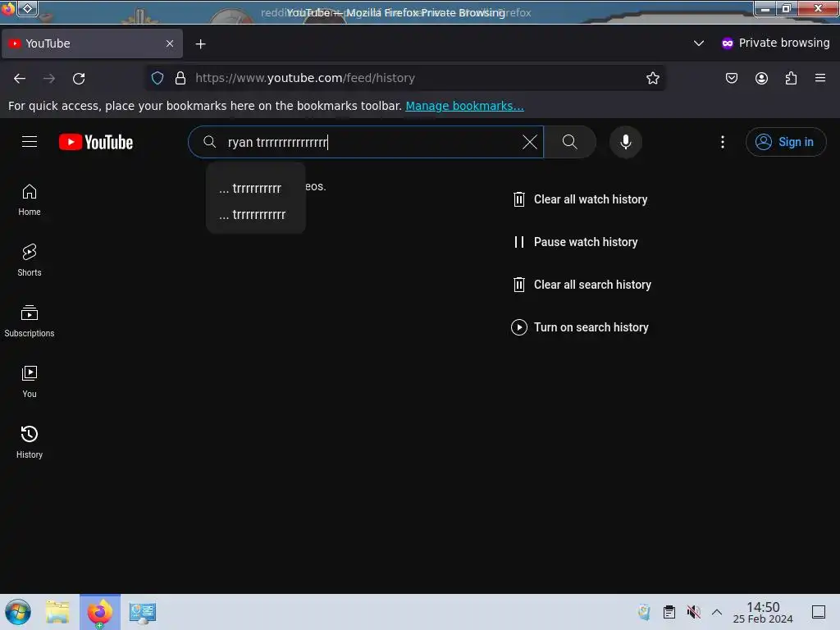
Task: Open the YouTube guide hamburger menu
Action: (30, 141)
